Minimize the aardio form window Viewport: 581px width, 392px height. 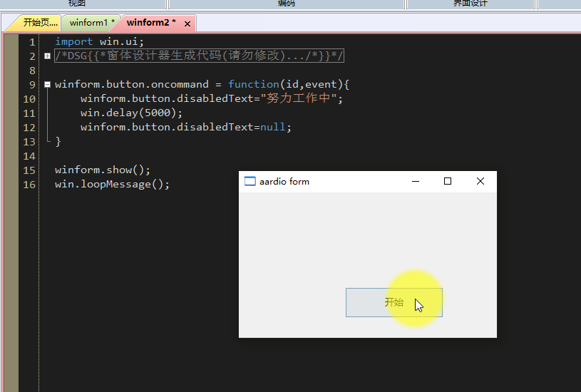click(416, 181)
